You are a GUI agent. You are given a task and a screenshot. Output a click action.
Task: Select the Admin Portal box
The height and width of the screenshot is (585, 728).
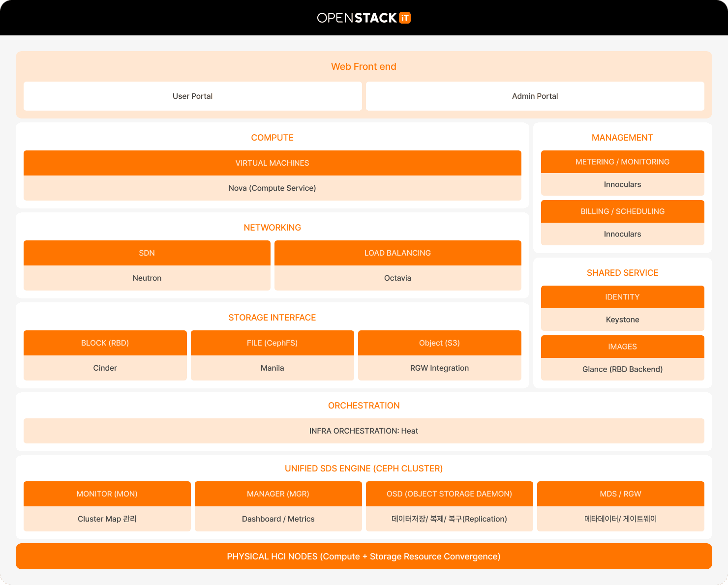[535, 96]
